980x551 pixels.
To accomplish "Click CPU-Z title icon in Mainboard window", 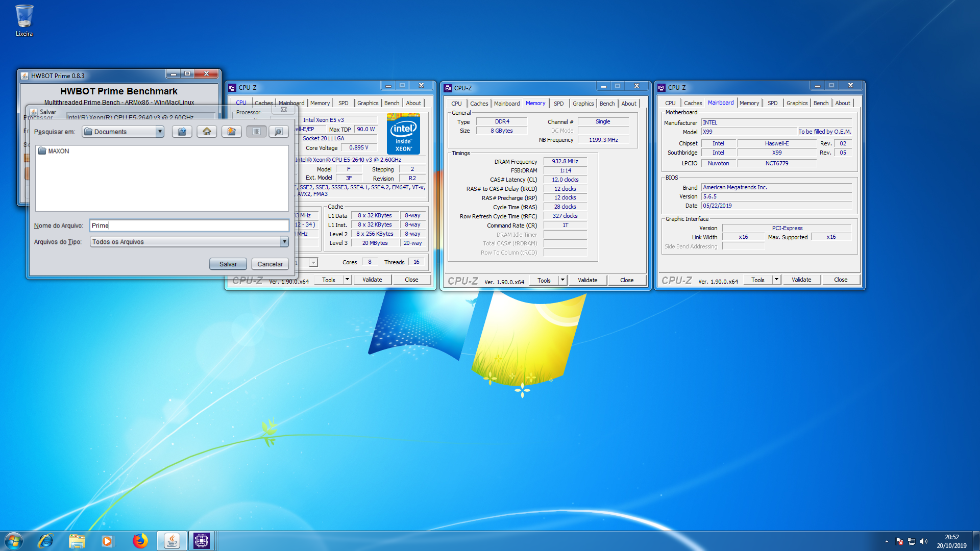I will coord(661,87).
